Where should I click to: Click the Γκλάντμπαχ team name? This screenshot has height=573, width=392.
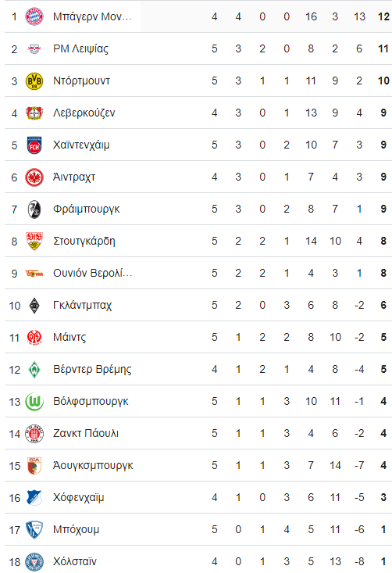coord(82,306)
